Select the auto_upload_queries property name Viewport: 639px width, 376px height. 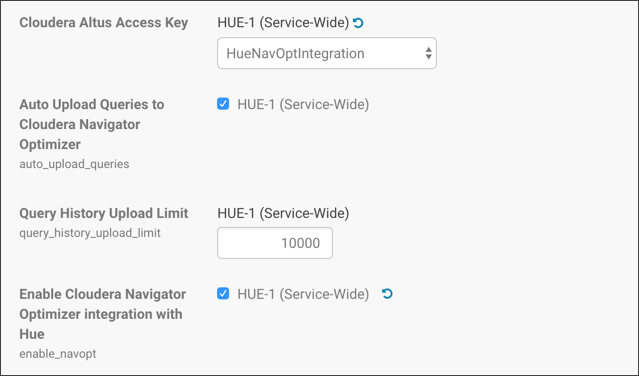74,164
